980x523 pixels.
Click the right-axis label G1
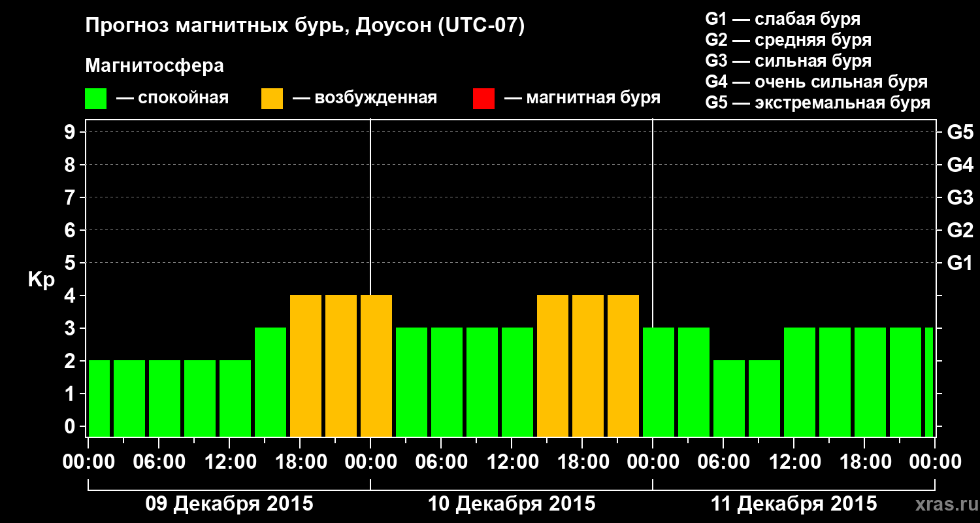tap(960, 263)
